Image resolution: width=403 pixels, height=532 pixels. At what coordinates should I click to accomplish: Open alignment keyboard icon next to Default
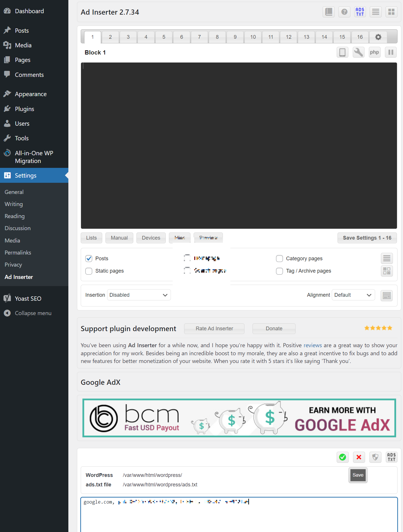pos(387,295)
